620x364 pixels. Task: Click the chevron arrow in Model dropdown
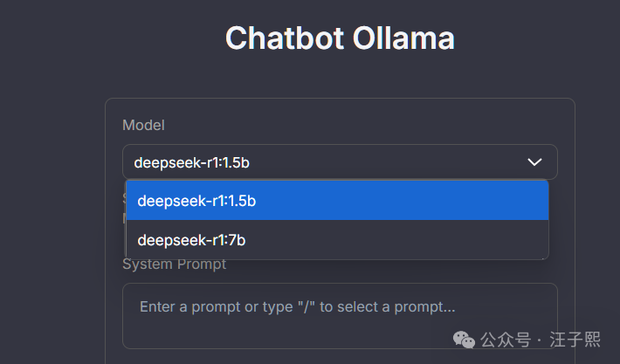pos(535,162)
